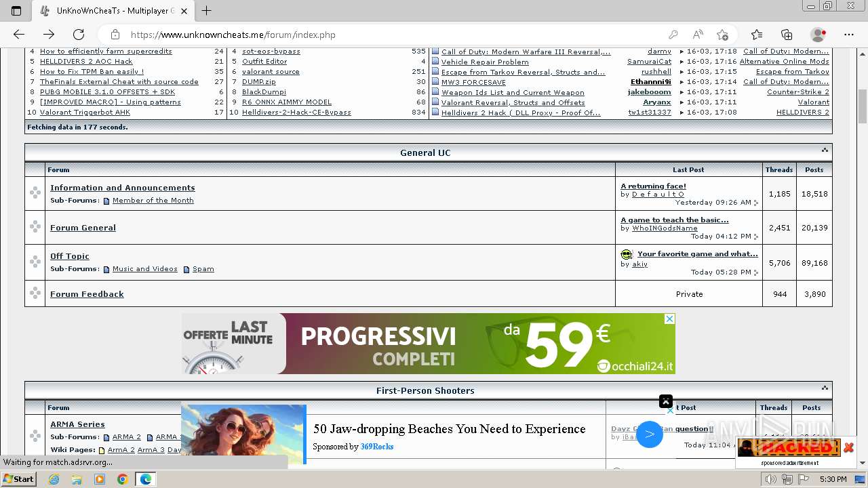This screenshot has width=868, height=488.
Task: Click the taskbar clock 5:30 PM
Action: coord(833,479)
